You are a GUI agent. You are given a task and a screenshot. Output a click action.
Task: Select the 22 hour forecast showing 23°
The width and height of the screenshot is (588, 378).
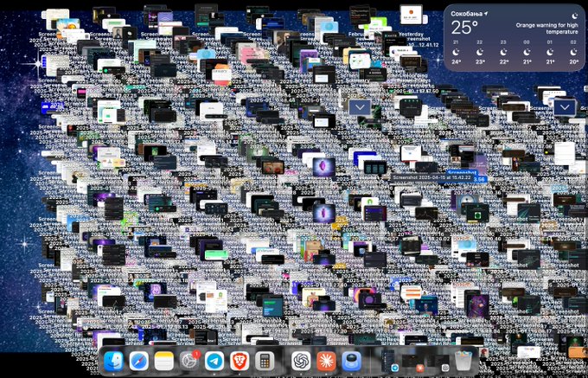point(480,52)
